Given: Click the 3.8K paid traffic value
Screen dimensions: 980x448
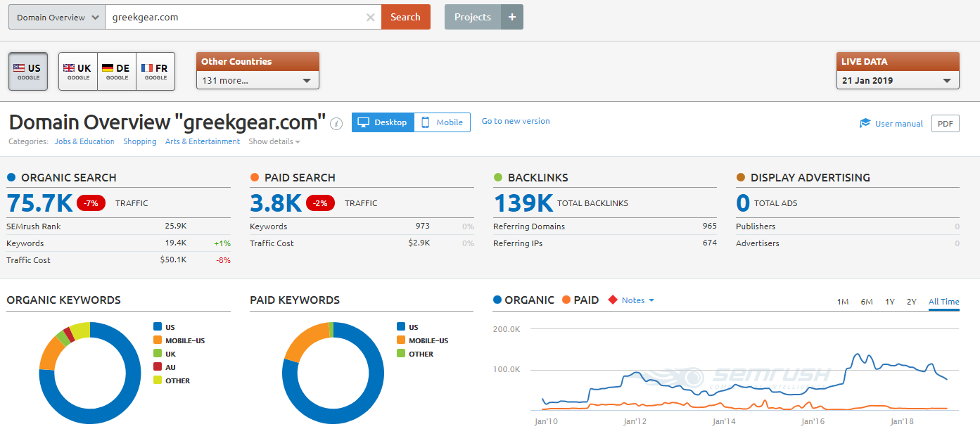Looking at the screenshot, I should click(x=276, y=203).
